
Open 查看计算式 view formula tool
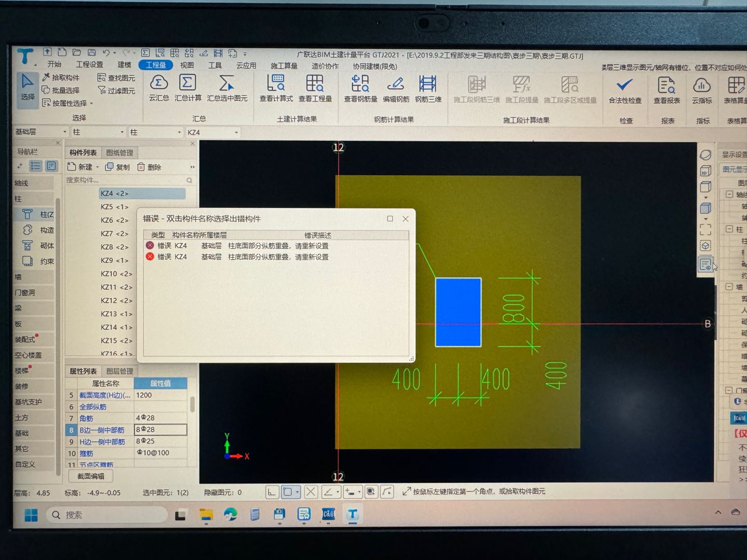[x=276, y=88]
